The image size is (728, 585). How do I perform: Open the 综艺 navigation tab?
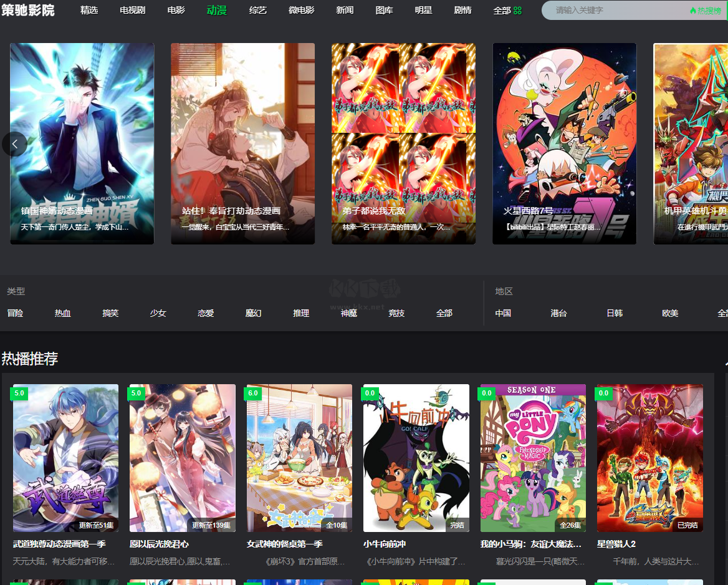[x=258, y=10]
